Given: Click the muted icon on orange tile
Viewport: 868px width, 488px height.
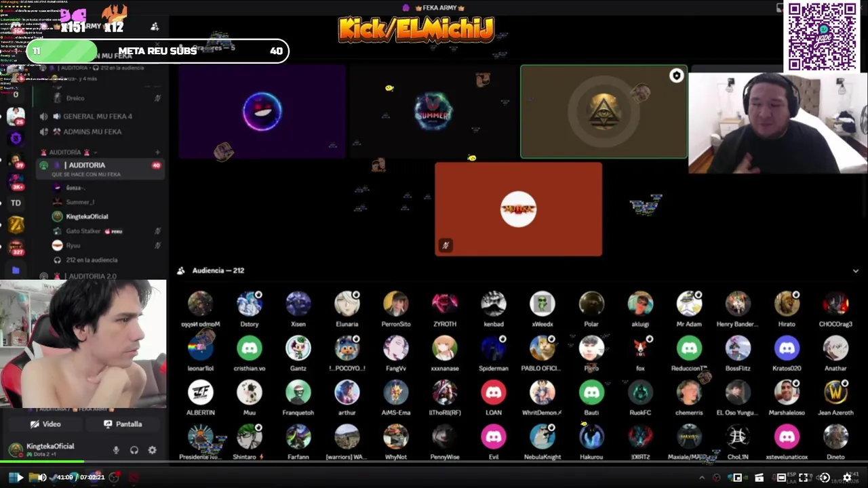Looking at the screenshot, I should 446,245.
